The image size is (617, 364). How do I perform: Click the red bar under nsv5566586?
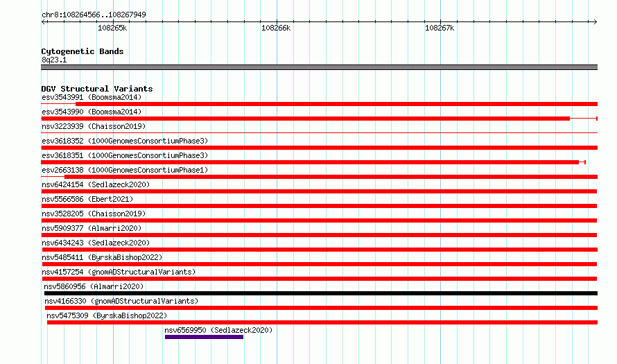tap(319, 206)
